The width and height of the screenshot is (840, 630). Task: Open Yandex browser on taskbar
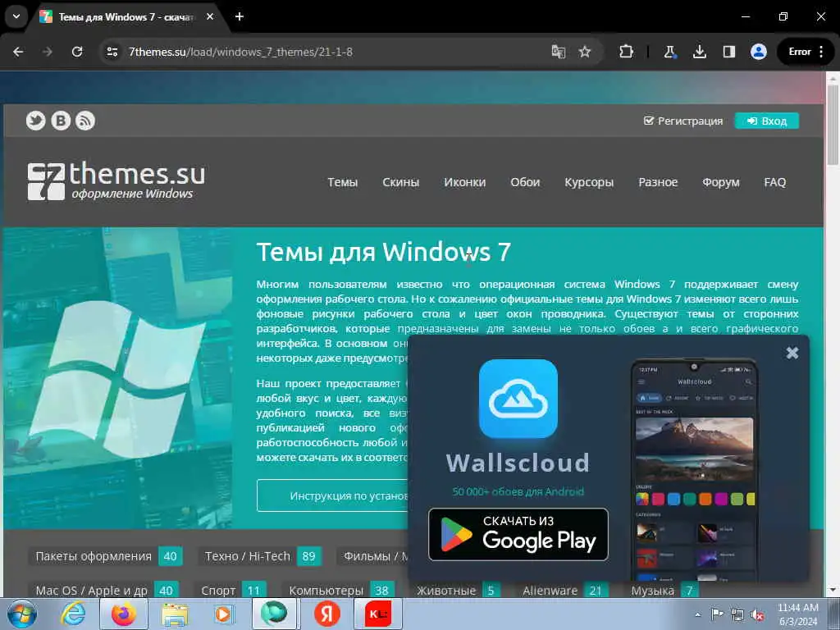326,614
